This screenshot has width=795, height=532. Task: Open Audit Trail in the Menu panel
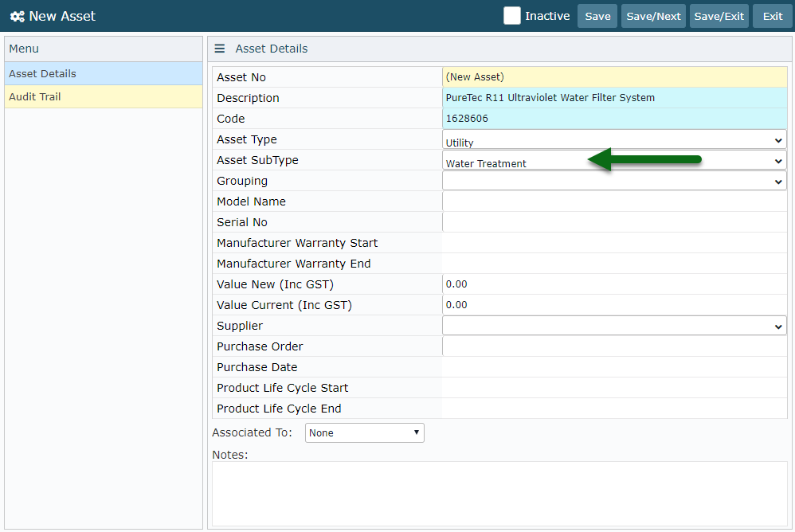[x=104, y=96]
